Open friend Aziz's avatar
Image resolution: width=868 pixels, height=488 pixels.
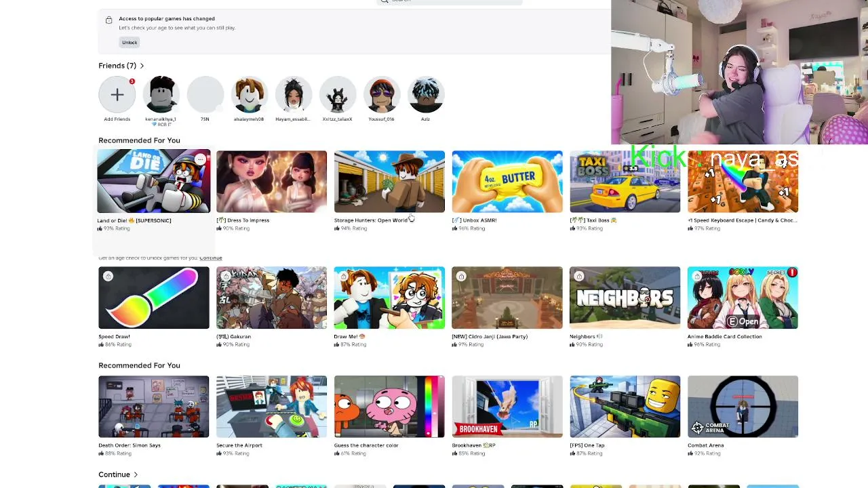click(425, 94)
